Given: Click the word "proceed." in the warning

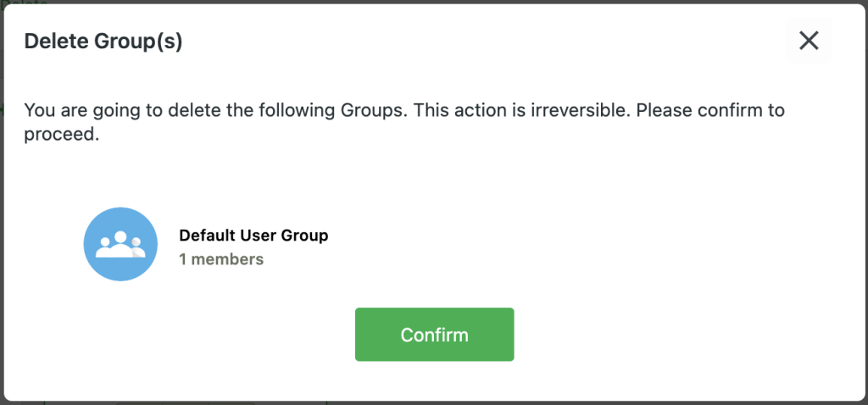Looking at the screenshot, I should [x=62, y=135].
